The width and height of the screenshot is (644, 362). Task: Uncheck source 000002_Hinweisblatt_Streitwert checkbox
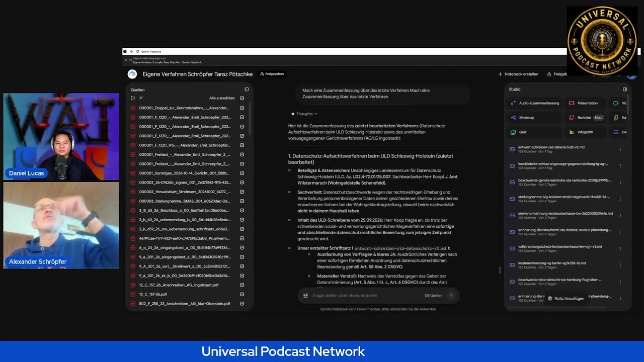(x=242, y=192)
